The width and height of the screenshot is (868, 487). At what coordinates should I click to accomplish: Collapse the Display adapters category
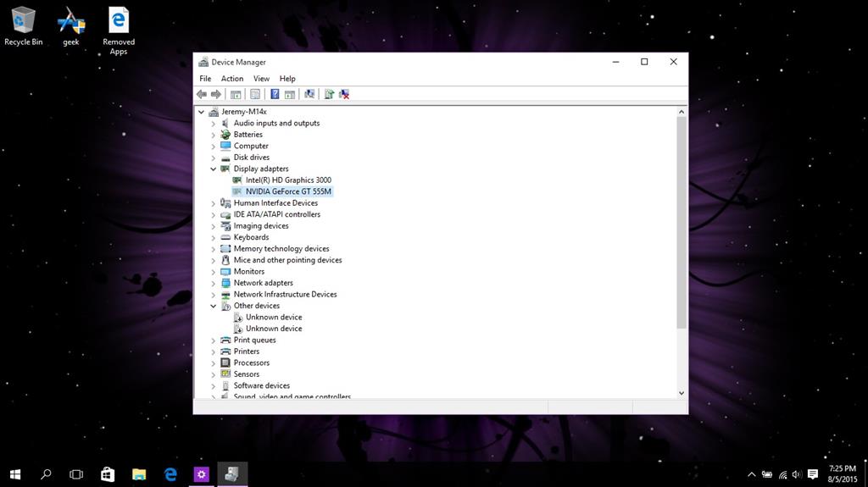tap(213, 169)
